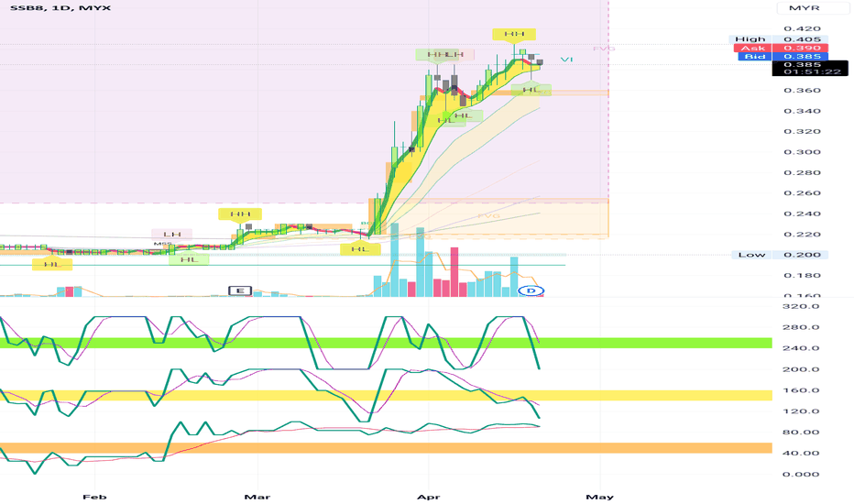Click the Low 0.200 price label

pyautogui.click(x=780, y=255)
